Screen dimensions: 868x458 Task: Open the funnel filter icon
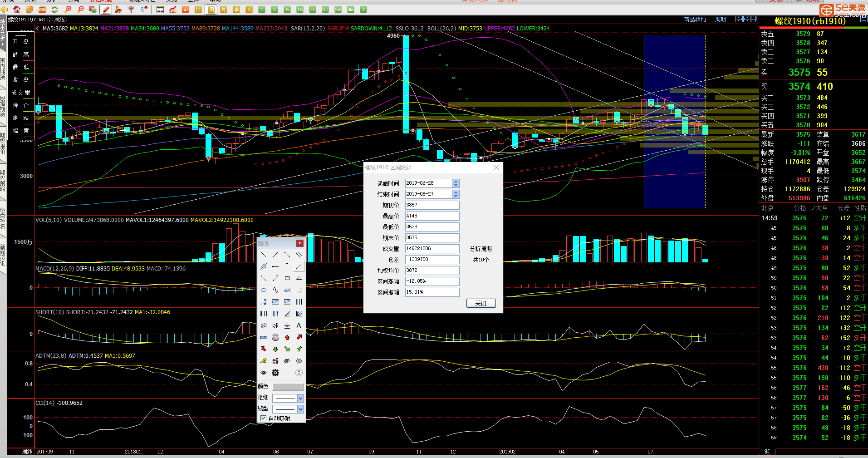(131, 10)
